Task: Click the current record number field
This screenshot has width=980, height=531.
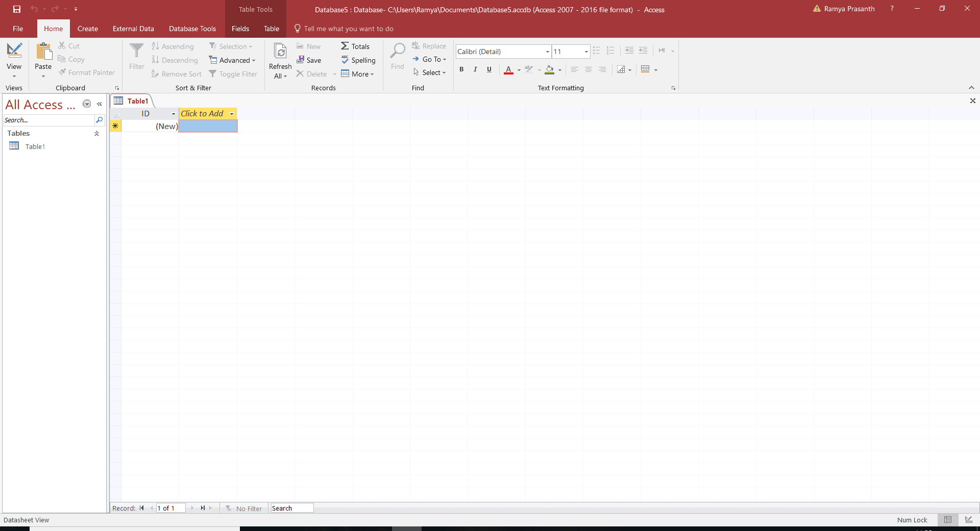Action: (170, 508)
